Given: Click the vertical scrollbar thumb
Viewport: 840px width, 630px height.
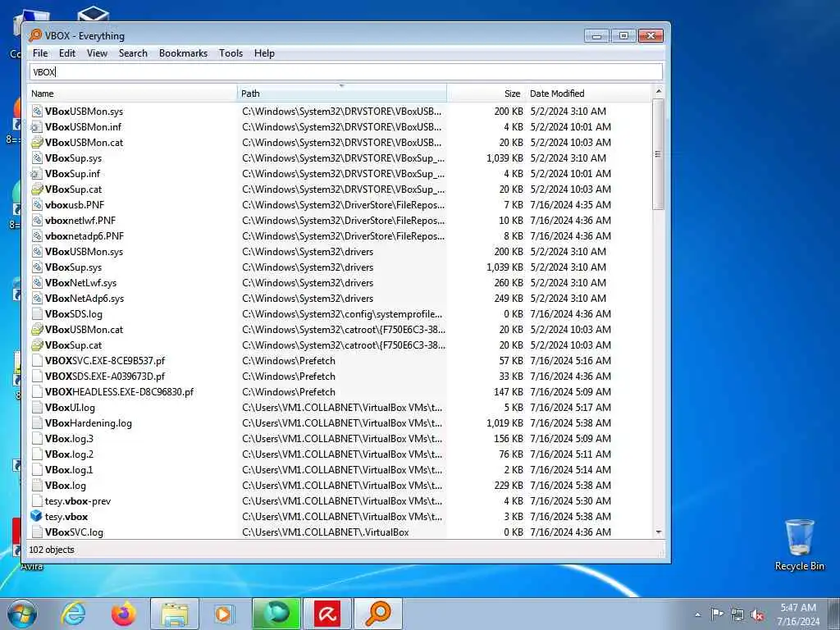Looking at the screenshot, I should (x=659, y=154).
